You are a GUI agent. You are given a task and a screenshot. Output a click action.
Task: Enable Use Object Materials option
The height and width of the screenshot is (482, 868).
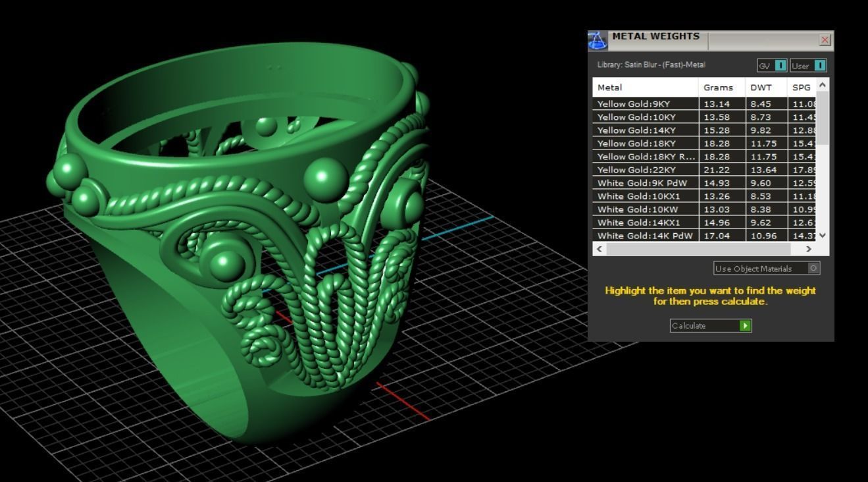pos(767,269)
